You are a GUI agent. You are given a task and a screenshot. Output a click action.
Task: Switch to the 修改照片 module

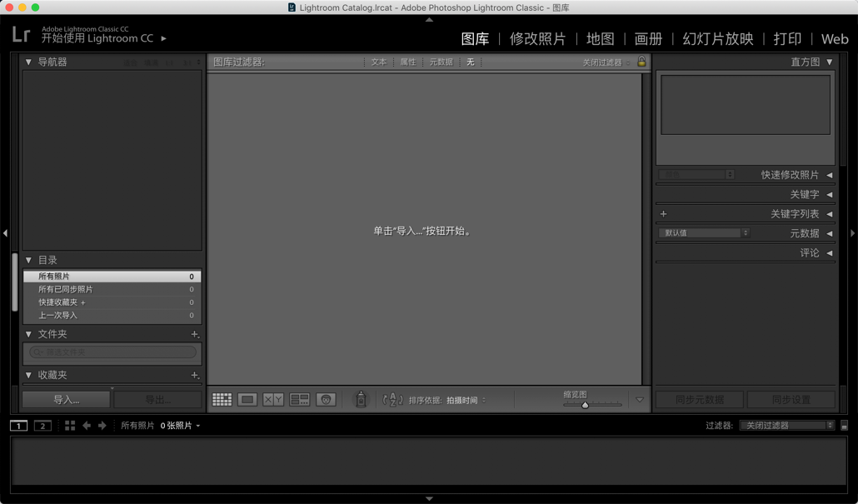tap(536, 38)
